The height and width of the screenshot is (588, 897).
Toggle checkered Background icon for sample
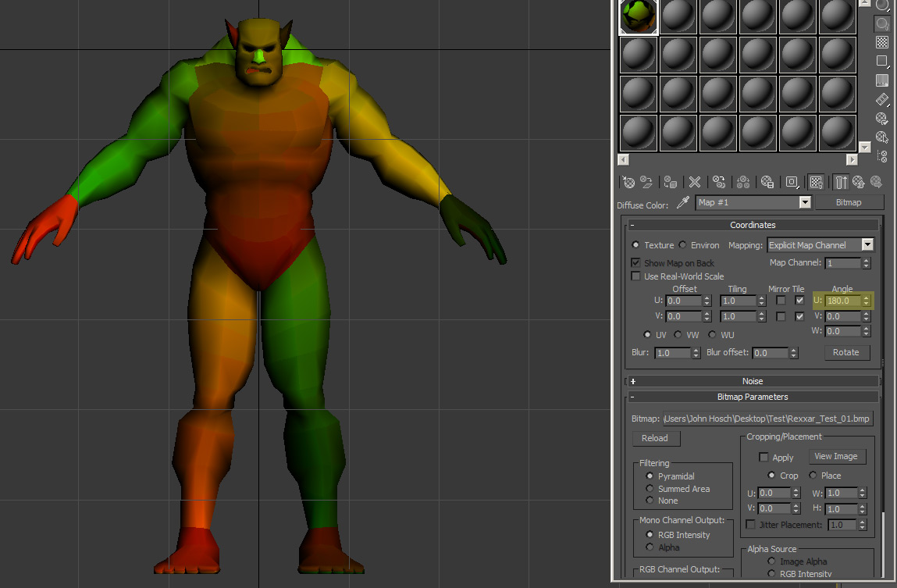pos(882,42)
